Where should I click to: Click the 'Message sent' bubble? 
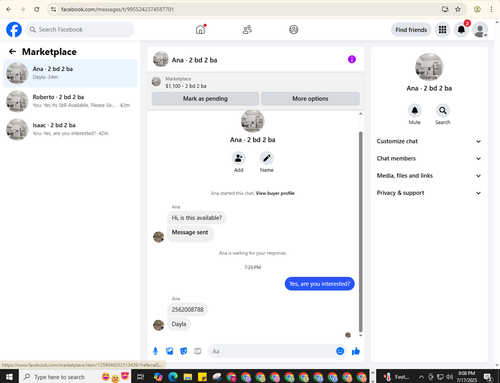point(190,233)
